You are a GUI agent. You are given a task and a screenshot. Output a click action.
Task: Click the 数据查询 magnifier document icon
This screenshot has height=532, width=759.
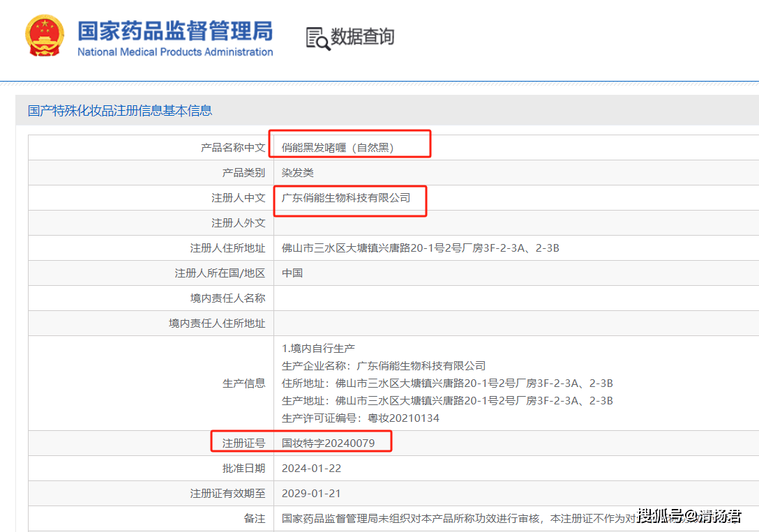coord(317,38)
